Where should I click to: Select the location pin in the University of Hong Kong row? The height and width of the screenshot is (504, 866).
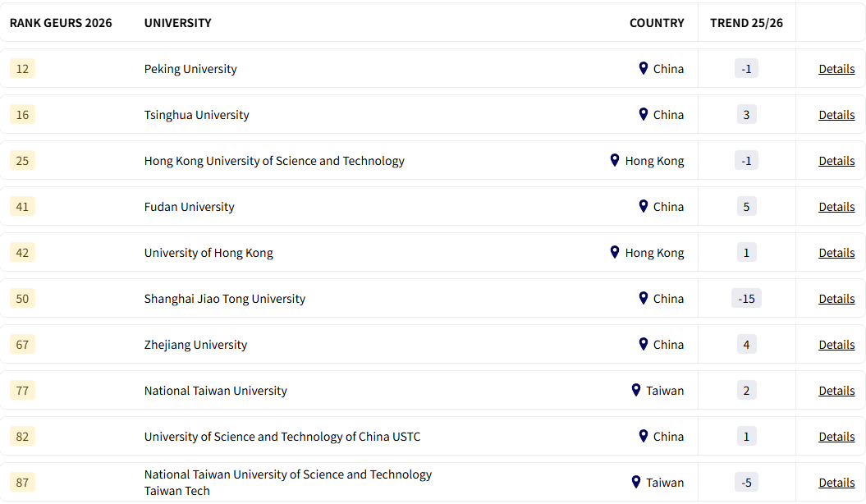click(614, 252)
